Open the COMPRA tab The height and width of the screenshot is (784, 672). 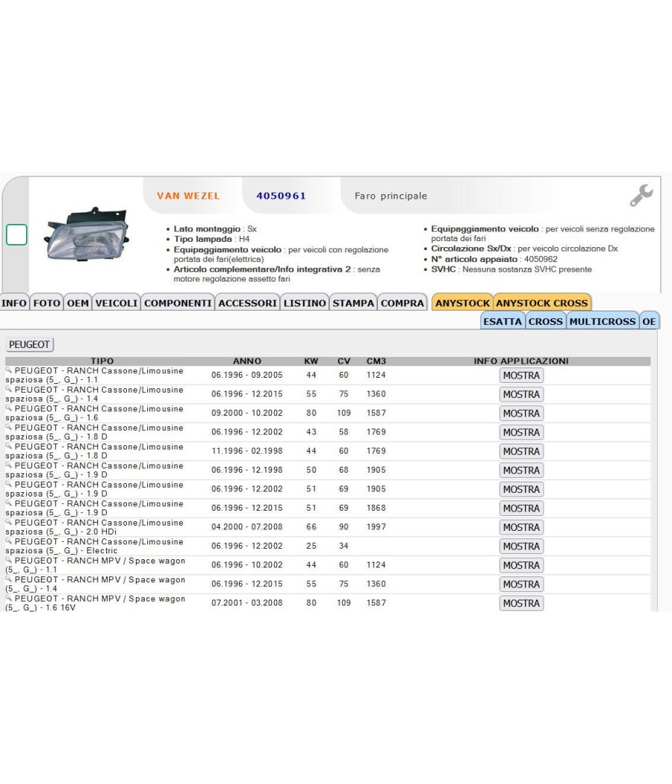[402, 303]
